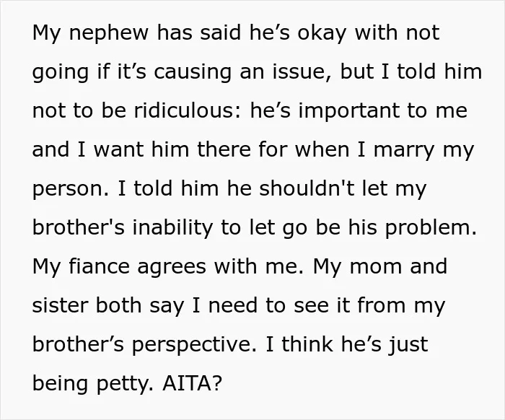Click the word "problem"

pyautogui.click(x=427, y=227)
